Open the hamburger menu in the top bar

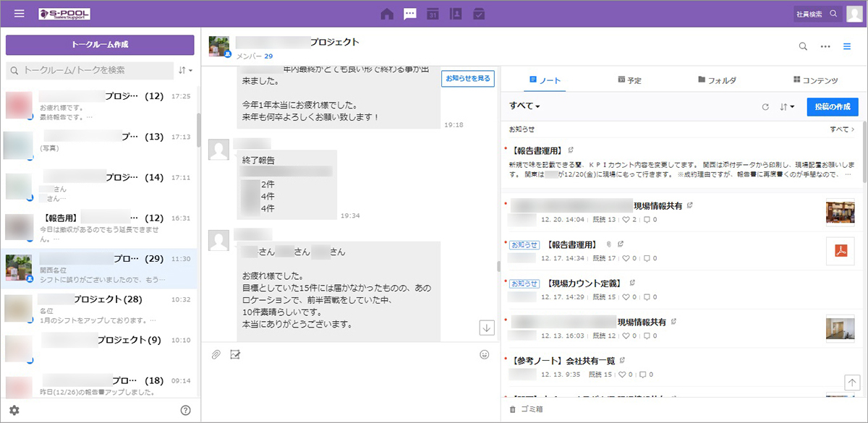tap(19, 14)
